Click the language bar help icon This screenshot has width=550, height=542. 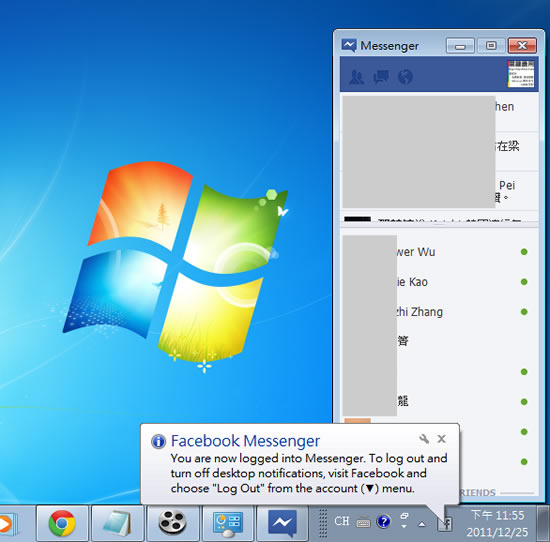click(x=384, y=522)
